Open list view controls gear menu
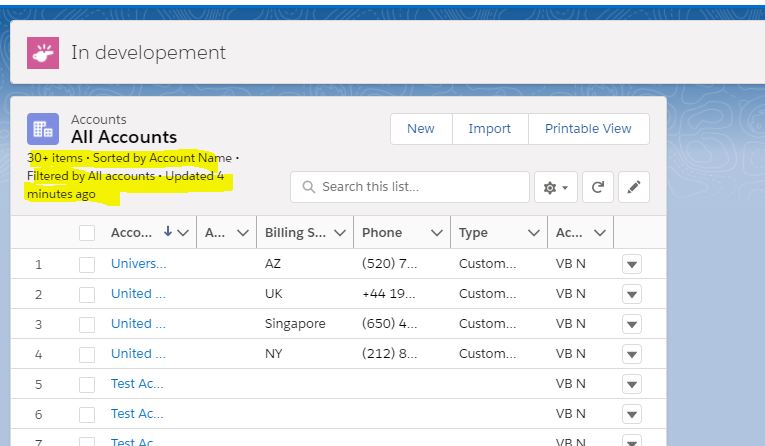 point(556,187)
